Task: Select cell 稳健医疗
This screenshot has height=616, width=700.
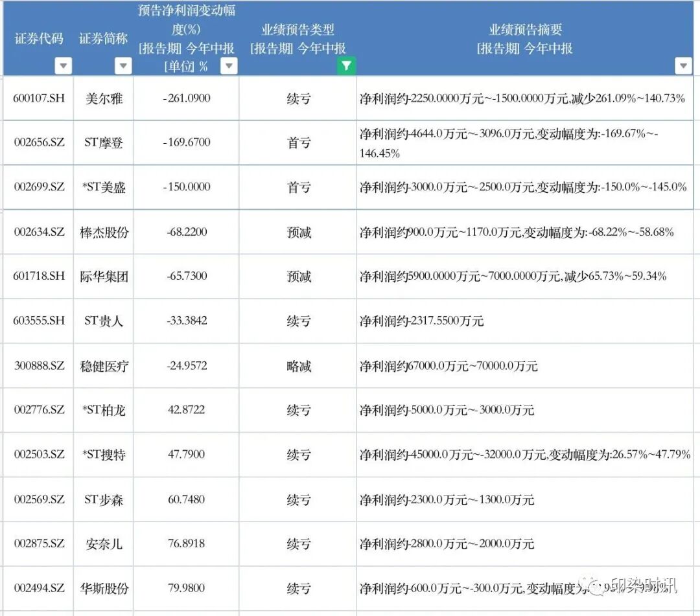Action: (x=103, y=366)
